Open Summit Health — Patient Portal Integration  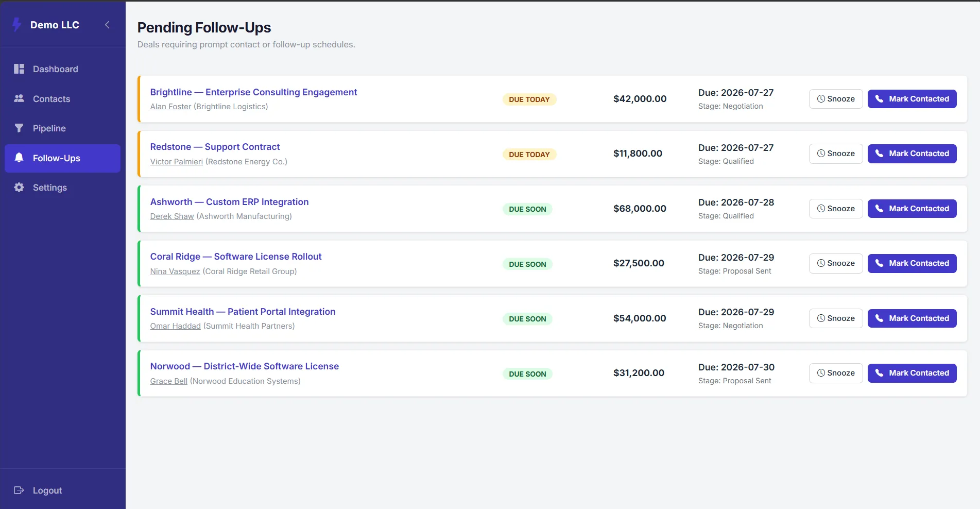[243, 312]
